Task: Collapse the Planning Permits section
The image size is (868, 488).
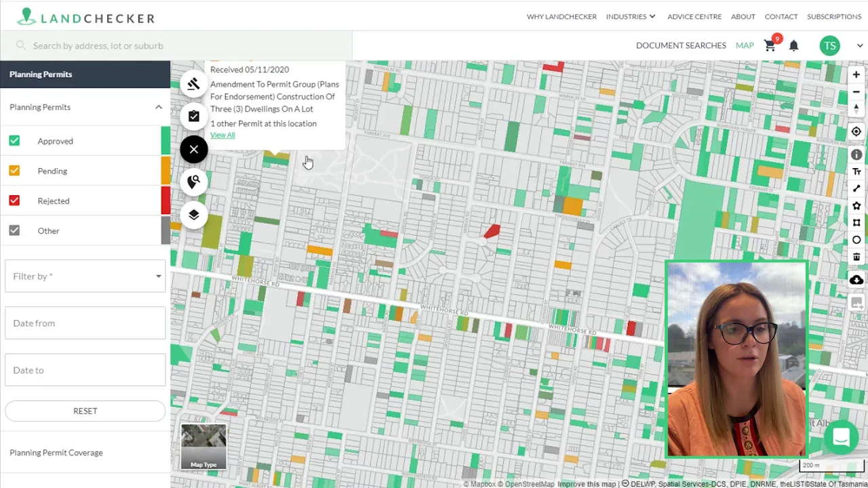Action: click(x=158, y=107)
